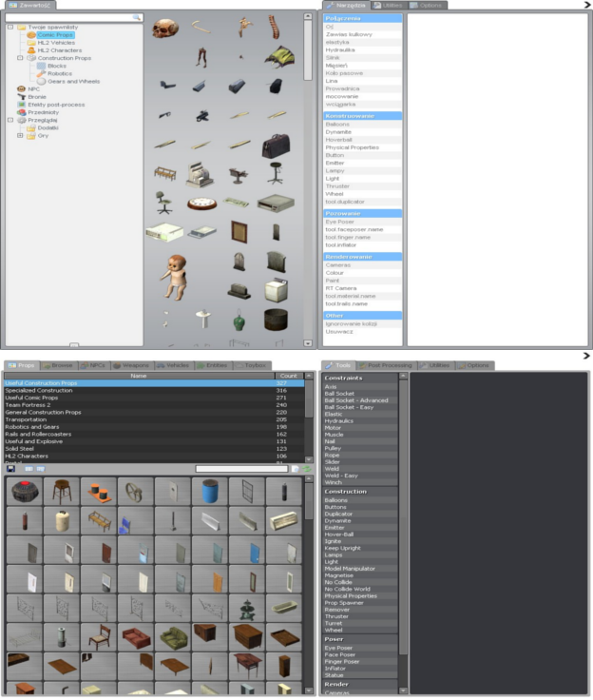Click the floppy disk save icon

(x=11, y=469)
